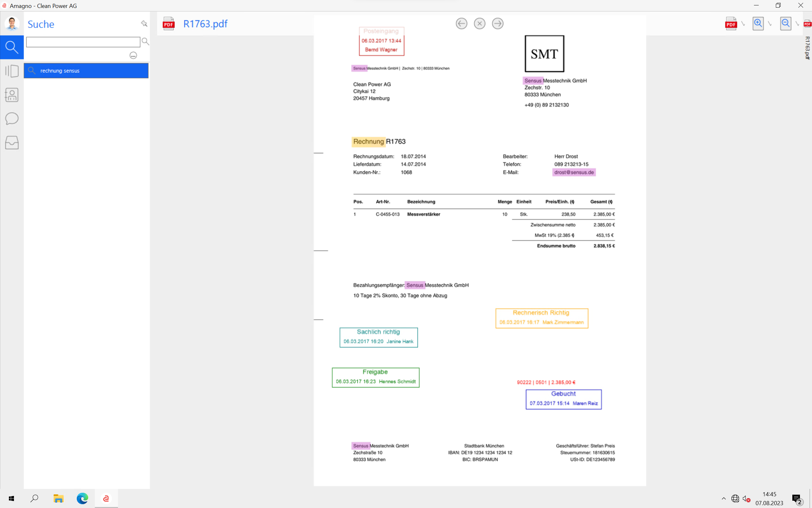Click the 'Endsumme brutto' total 2.838,15 €
The height and width of the screenshot is (508, 812).
pyautogui.click(x=604, y=246)
